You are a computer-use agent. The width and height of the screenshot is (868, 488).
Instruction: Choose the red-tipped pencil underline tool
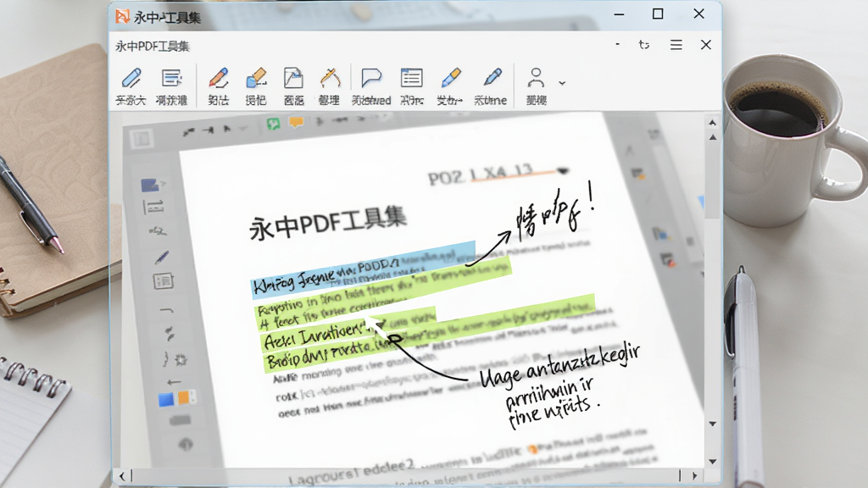[219, 79]
